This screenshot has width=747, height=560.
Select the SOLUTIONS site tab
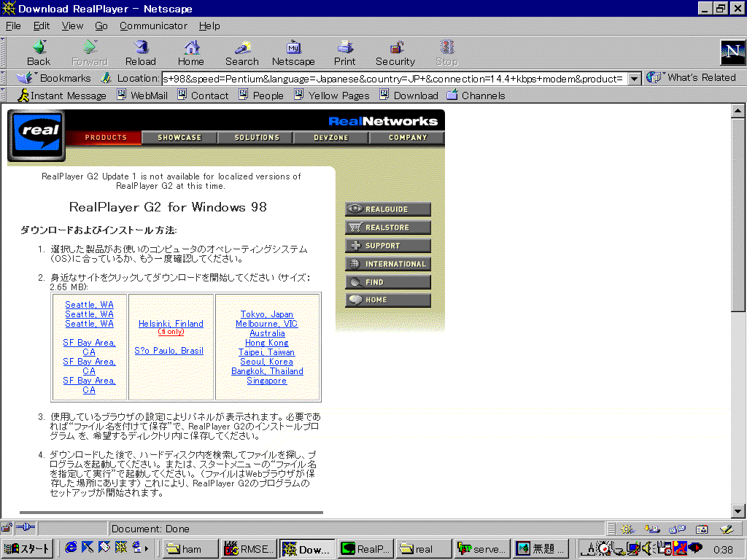tap(257, 138)
